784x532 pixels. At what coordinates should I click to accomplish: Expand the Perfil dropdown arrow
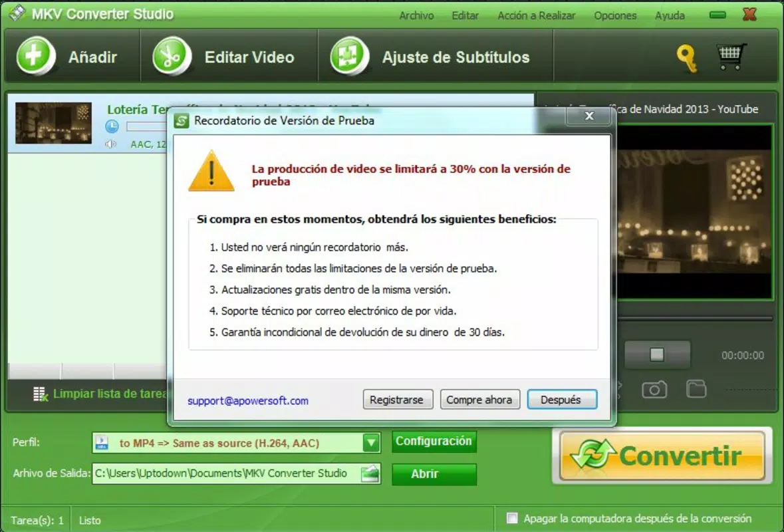coord(371,442)
